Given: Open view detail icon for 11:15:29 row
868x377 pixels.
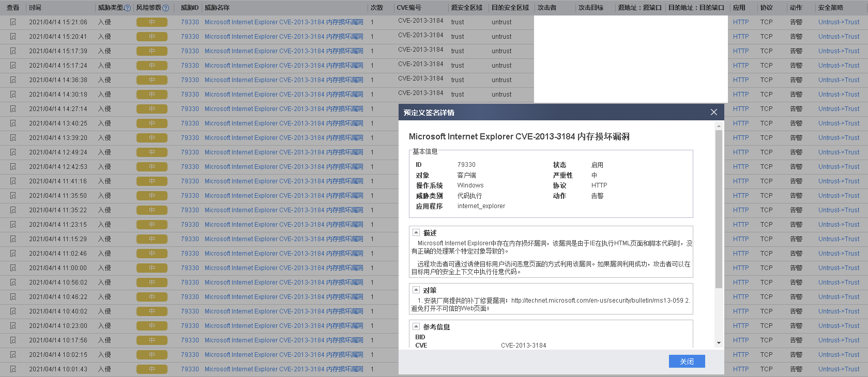Looking at the screenshot, I should pos(13,239).
